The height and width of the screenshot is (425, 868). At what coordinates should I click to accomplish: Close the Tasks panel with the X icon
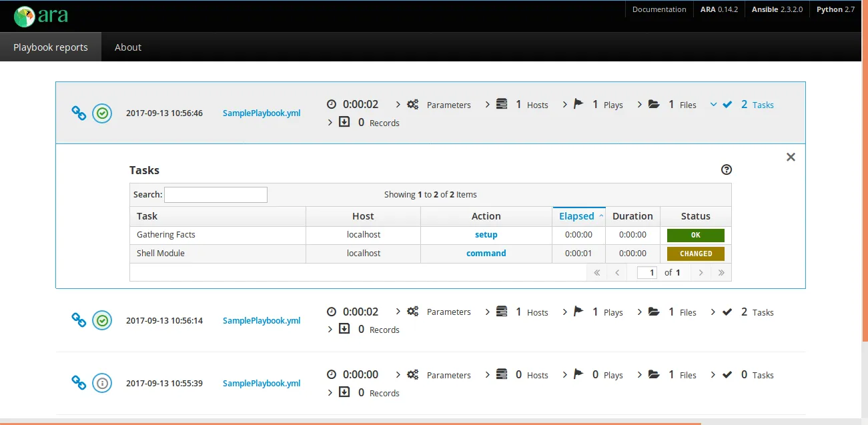791,157
